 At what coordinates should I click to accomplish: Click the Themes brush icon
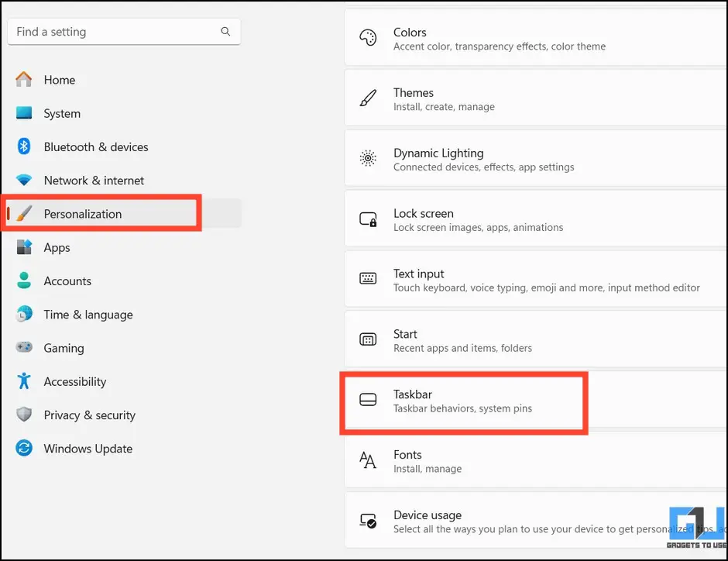[x=368, y=98]
